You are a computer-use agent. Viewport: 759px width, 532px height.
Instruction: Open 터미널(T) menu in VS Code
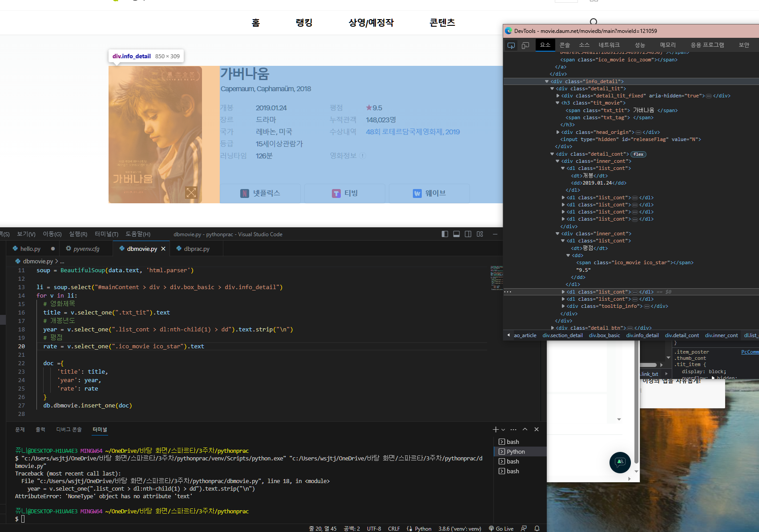coord(106,234)
